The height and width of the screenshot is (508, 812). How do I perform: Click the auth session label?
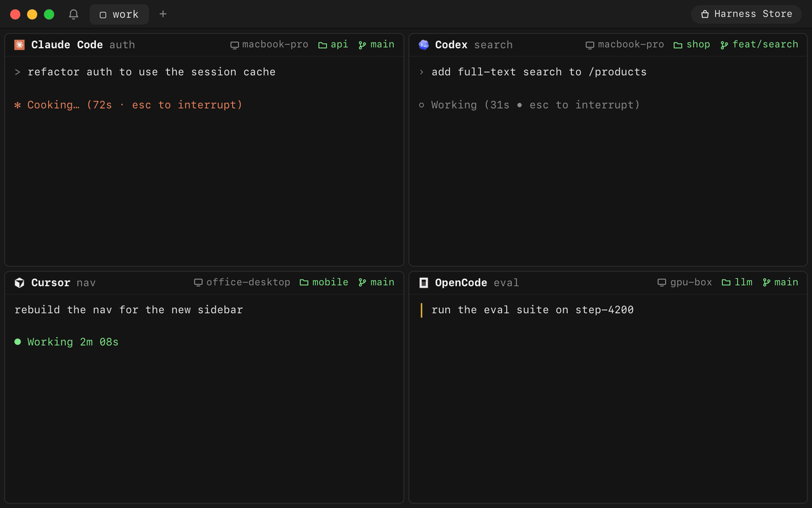coord(122,44)
